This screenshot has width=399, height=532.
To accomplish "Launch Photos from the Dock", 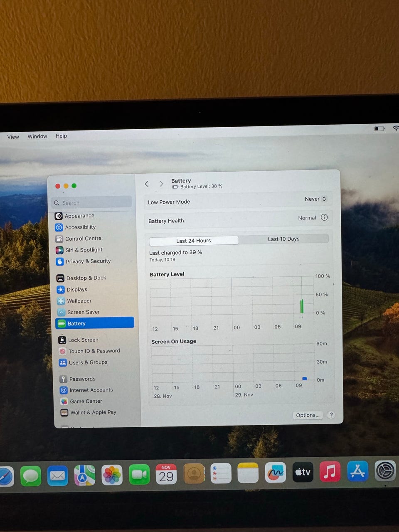I will (112, 475).
